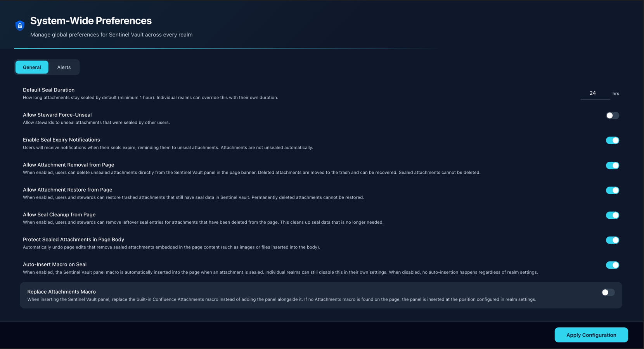This screenshot has width=644, height=349.
Task: Turn off Auto-Insert Macro on Seal
Action: click(x=612, y=265)
